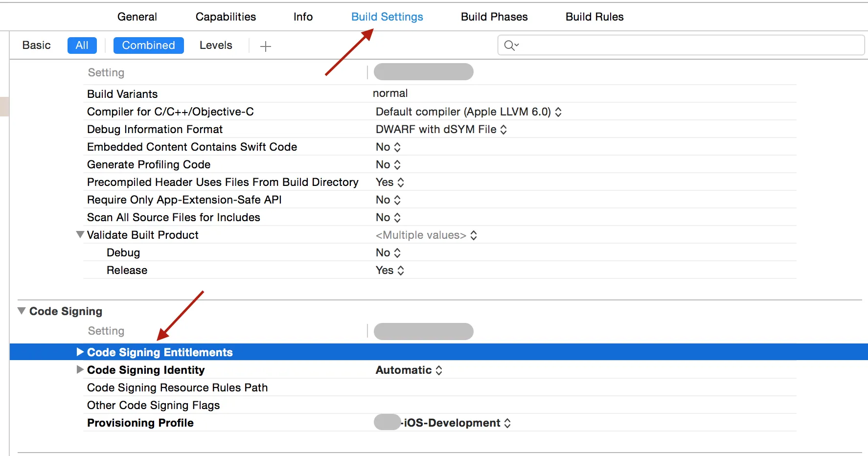Open Precompiled Header Uses Files dropdown
The width and height of the screenshot is (868, 456).
click(390, 182)
